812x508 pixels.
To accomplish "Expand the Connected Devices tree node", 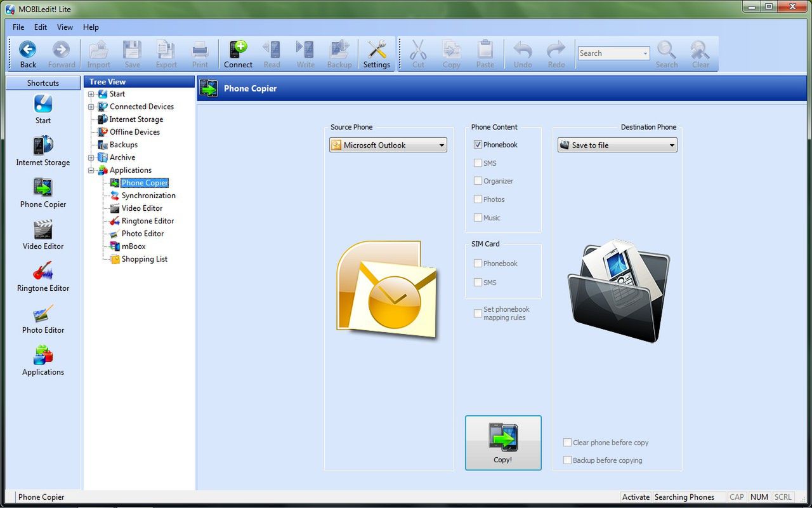I will click(91, 107).
